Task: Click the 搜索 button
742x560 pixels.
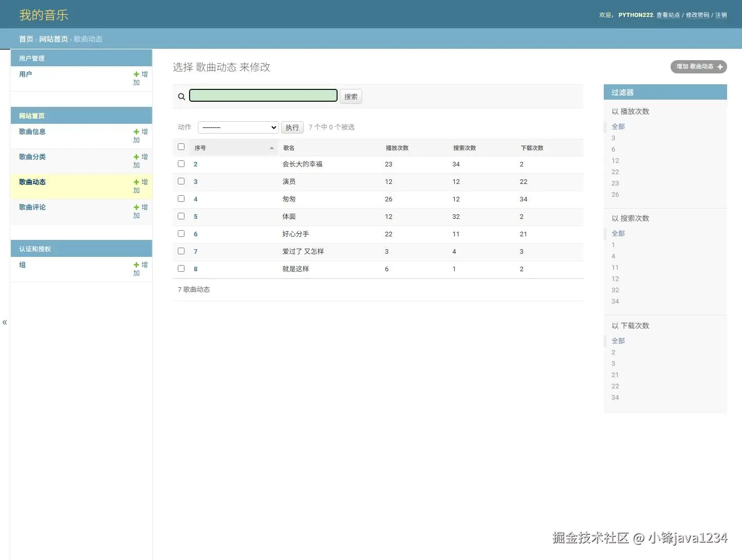Action: (351, 97)
